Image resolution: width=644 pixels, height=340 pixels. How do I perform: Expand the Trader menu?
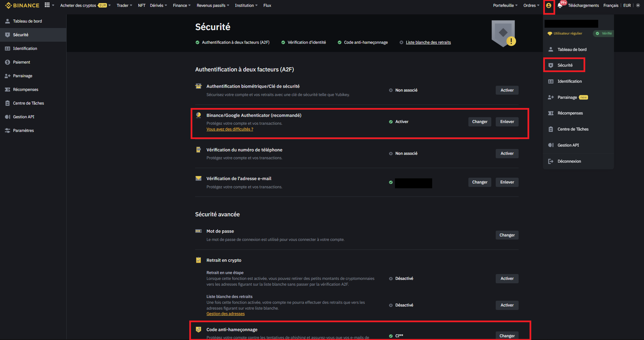click(124, 5)
